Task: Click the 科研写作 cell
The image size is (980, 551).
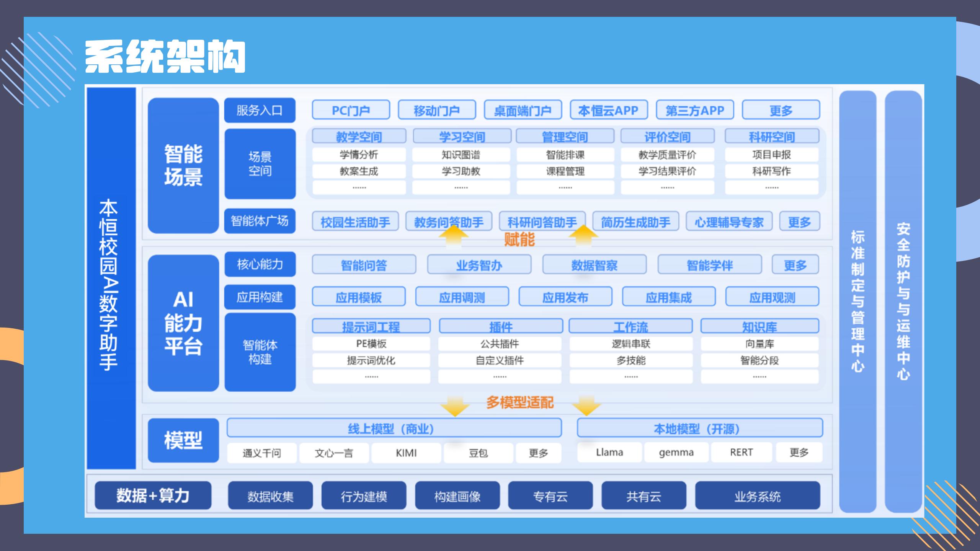Action: [772, 171]
